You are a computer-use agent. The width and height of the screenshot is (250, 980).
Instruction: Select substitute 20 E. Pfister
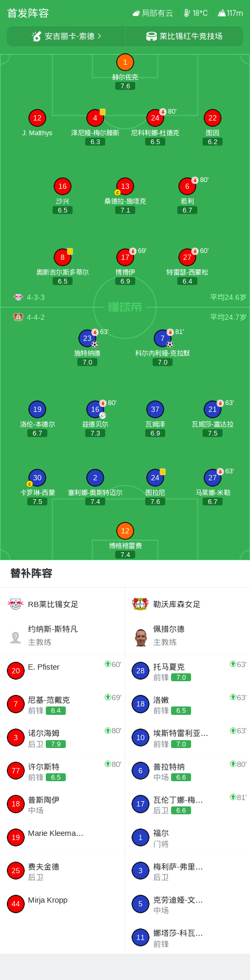pos(62,671)
